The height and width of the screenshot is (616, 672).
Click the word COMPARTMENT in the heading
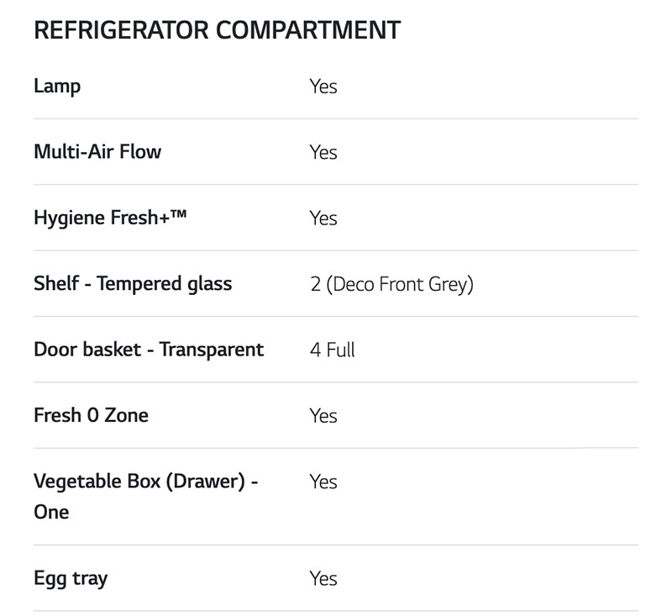(x=307, y=30)
